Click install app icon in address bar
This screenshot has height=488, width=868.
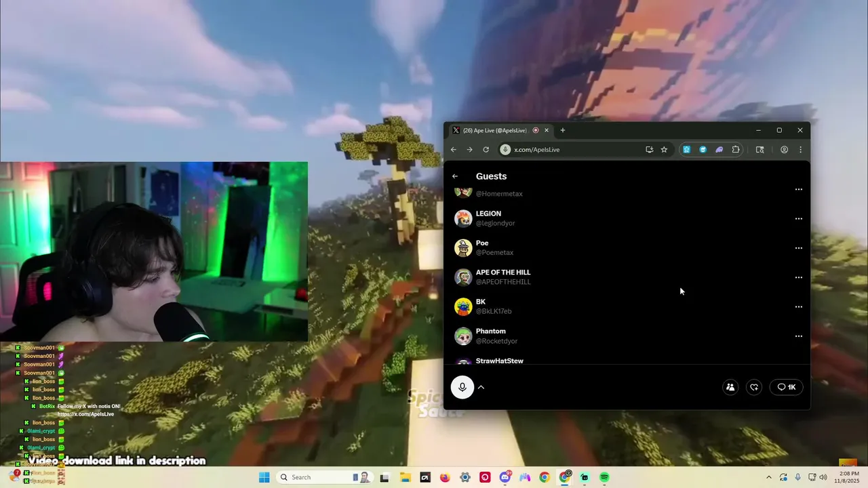tap(649, 150)
